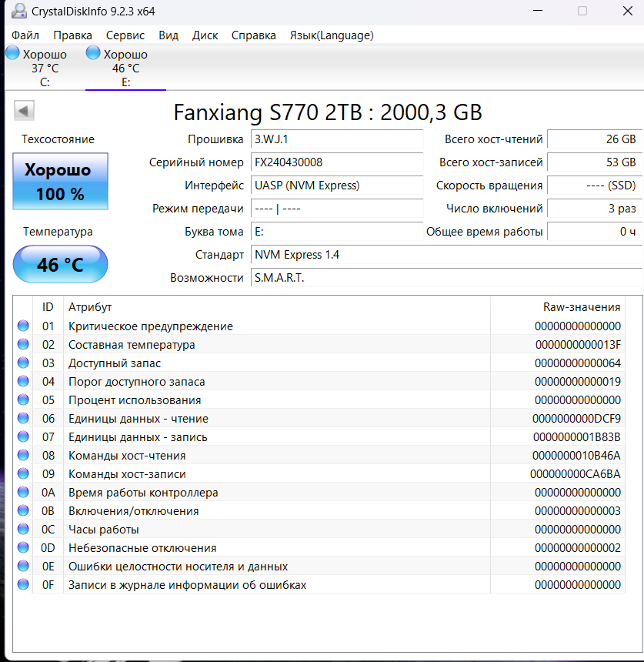The image size is (644, 662).
Task: Click the Хорошо 100 % health status button
Action: tap(61, 182)
